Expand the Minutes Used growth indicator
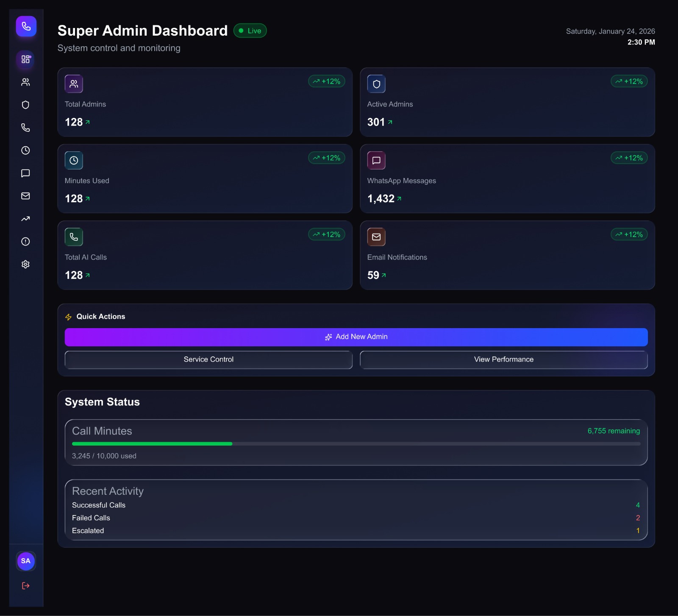678x616 pixels. tap(326, 157)
